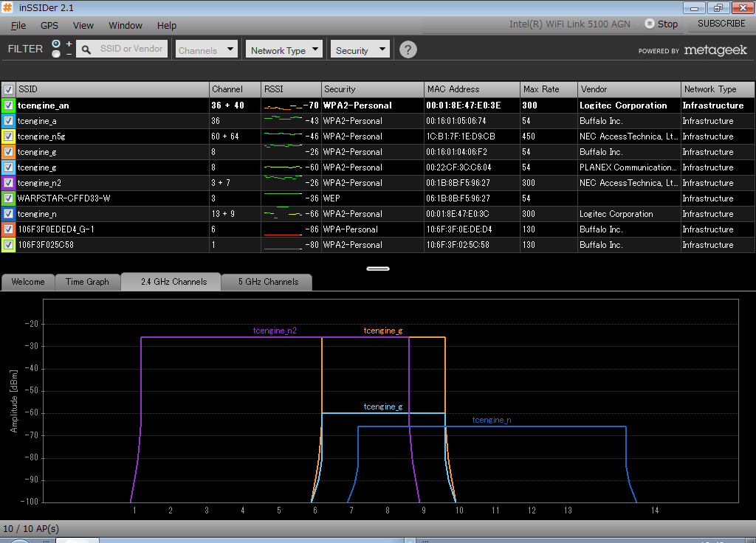
Task: Sort by the Network Type column header
Action: (x=718, y=89)
